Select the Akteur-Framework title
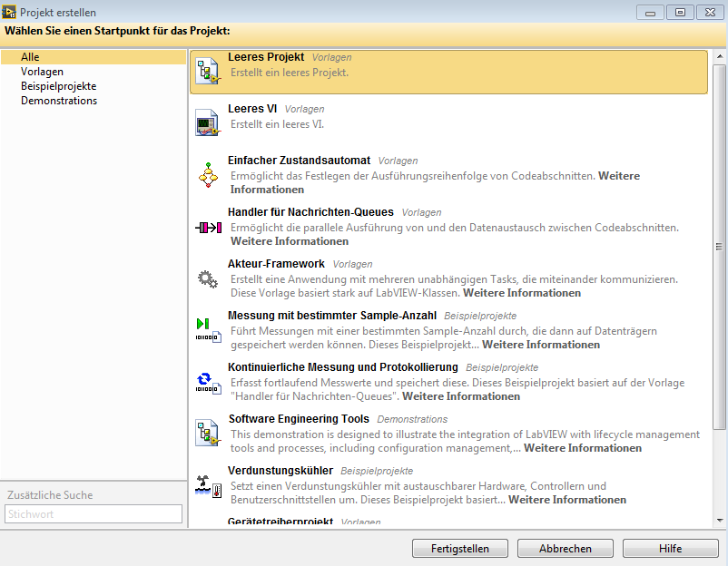The height and width of the screenshot is (566, 728). pos(276,264)
